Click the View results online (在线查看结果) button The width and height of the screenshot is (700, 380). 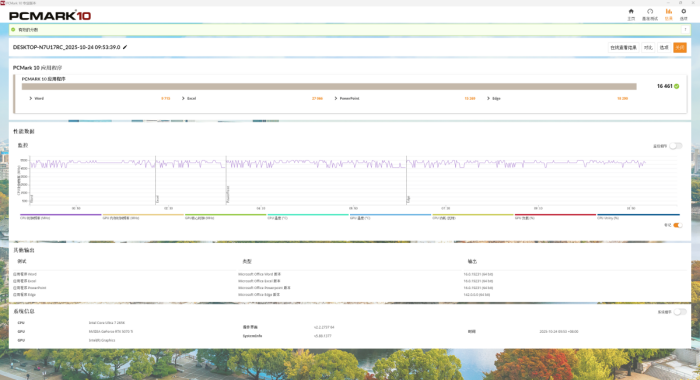coord(623,47)
